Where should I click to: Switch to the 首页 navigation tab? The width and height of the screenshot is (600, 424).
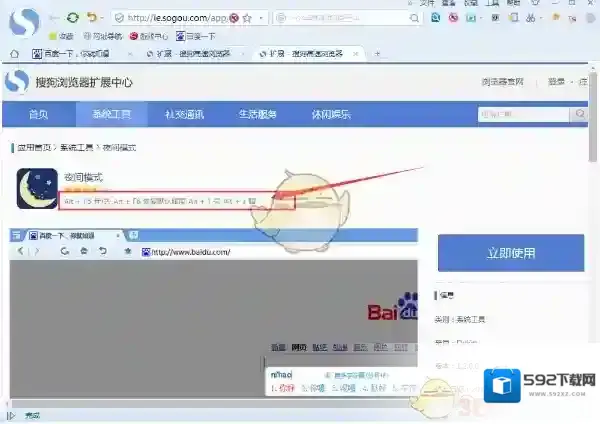pyautogui.click(x=38, y=114)
